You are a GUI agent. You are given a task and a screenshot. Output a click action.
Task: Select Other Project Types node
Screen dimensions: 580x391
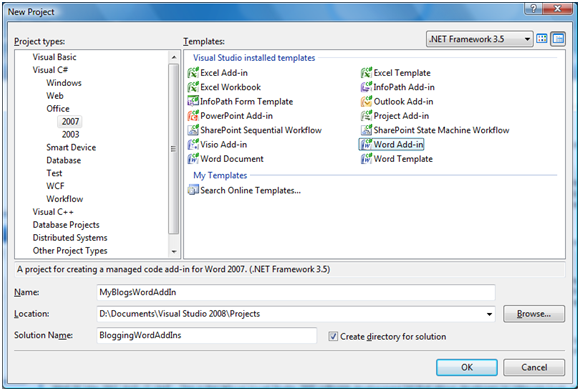pyautogui.click(x=70, y=251)
